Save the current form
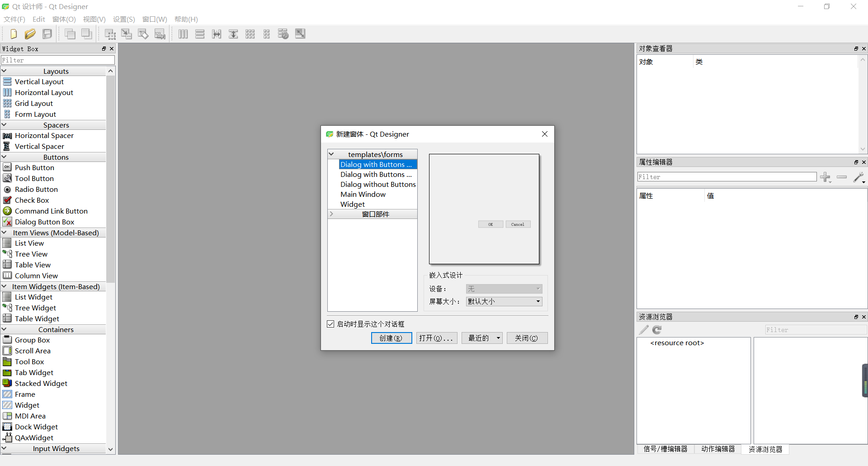Viewport: 868px width, 466px height. click(47, 33)
